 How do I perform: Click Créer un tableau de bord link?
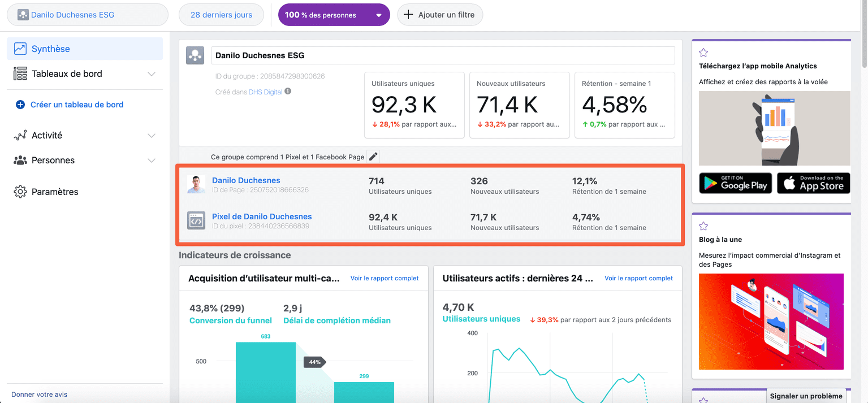coord(77,105)
